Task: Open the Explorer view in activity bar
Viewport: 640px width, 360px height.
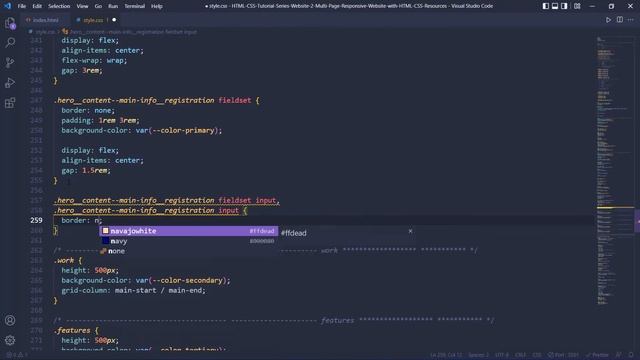Action: (10, 23)
